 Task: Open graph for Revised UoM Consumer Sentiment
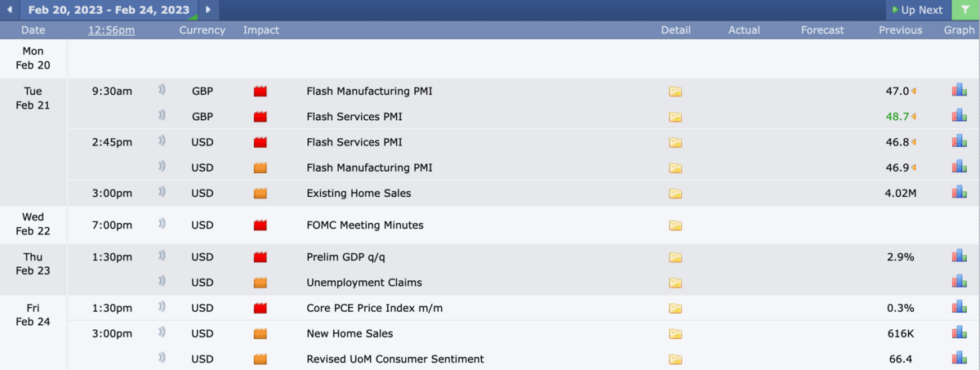[959, 359]
